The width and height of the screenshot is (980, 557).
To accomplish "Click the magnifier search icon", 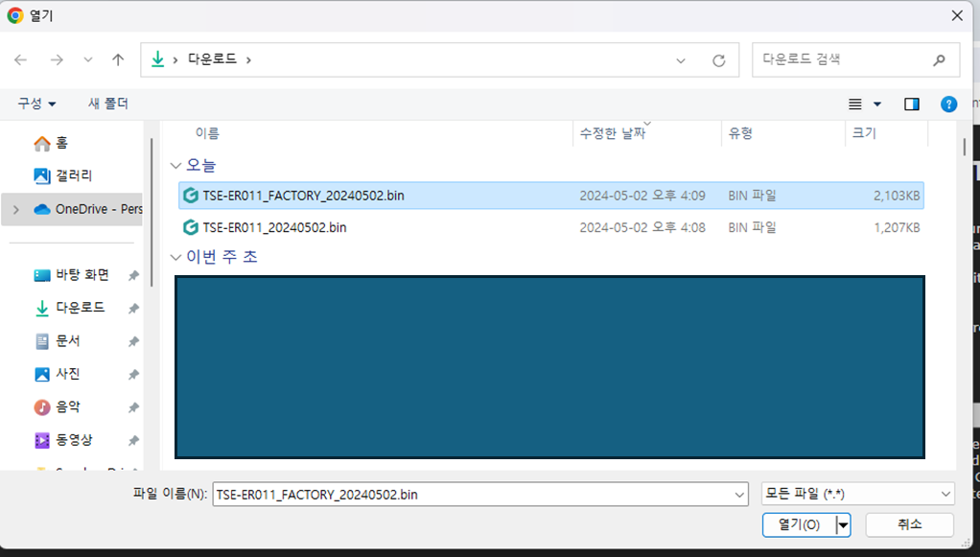I will pos(939,60).
